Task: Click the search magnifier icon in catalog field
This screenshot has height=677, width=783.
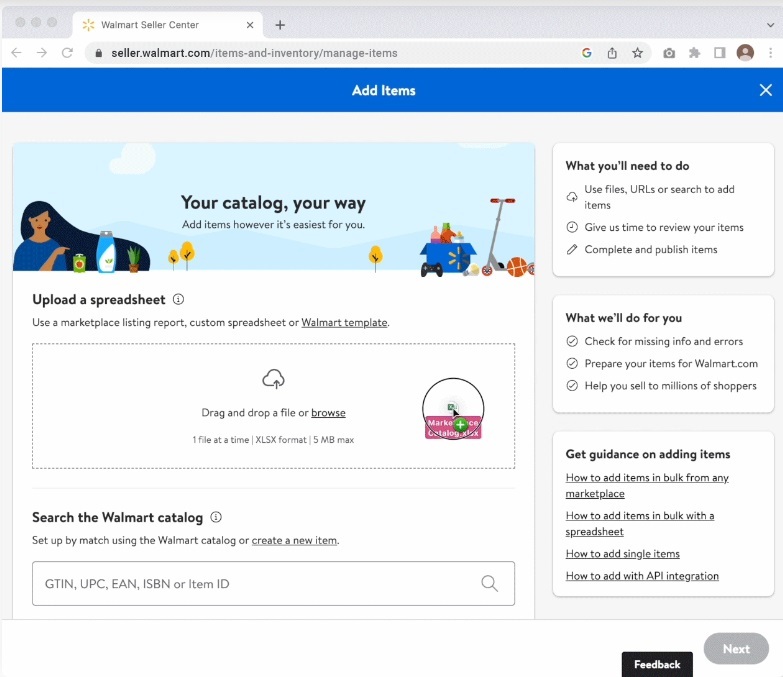Action: coord(489,583)
